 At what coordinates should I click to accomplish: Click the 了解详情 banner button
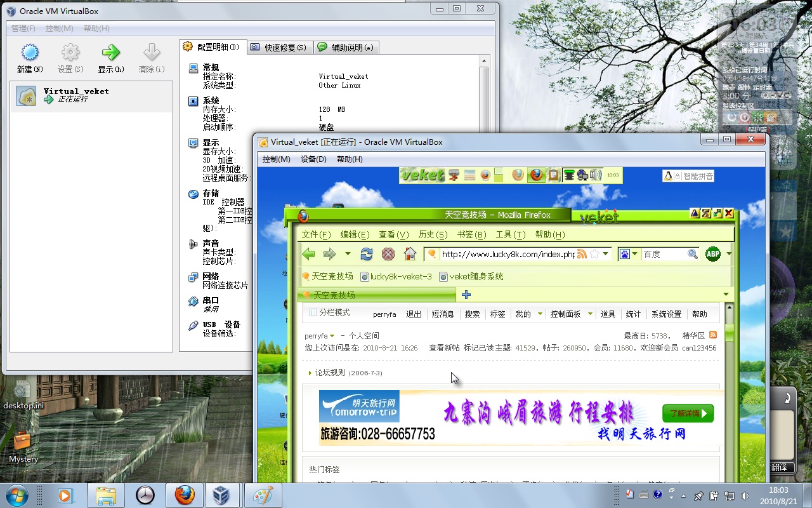pyautogui.click(x=688, y=413)
